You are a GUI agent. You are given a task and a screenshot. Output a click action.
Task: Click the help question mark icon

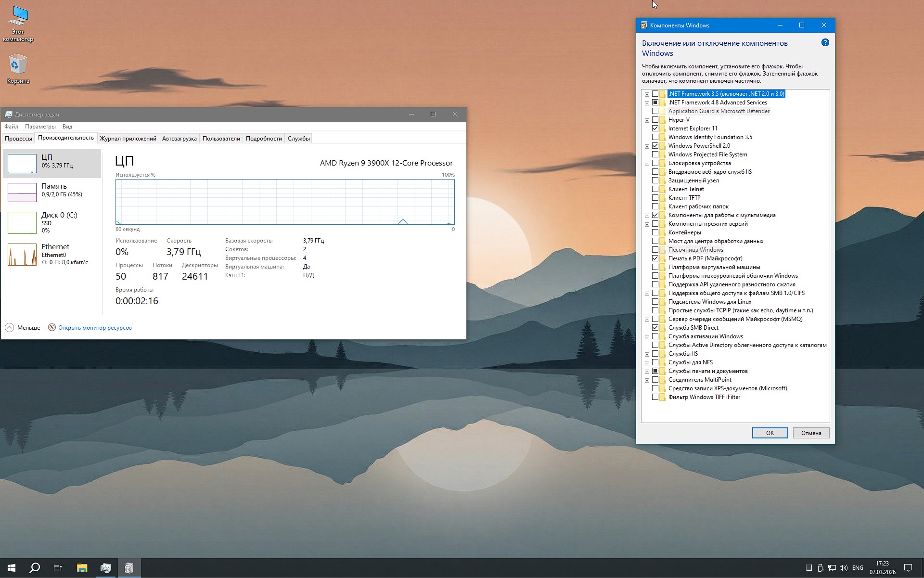(825, 42)
